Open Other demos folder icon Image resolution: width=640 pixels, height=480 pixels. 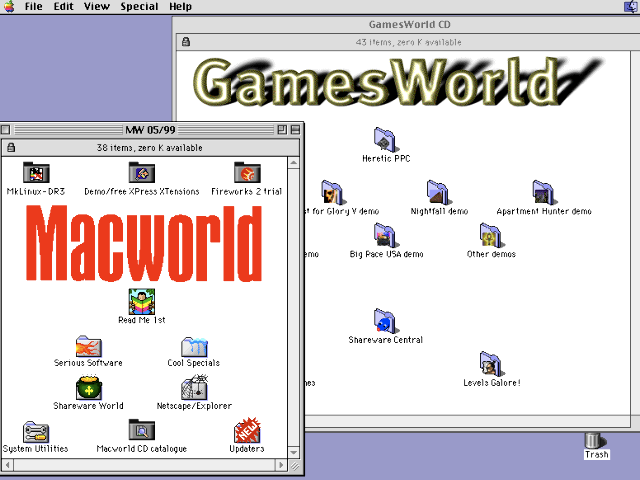coord(490,235)
